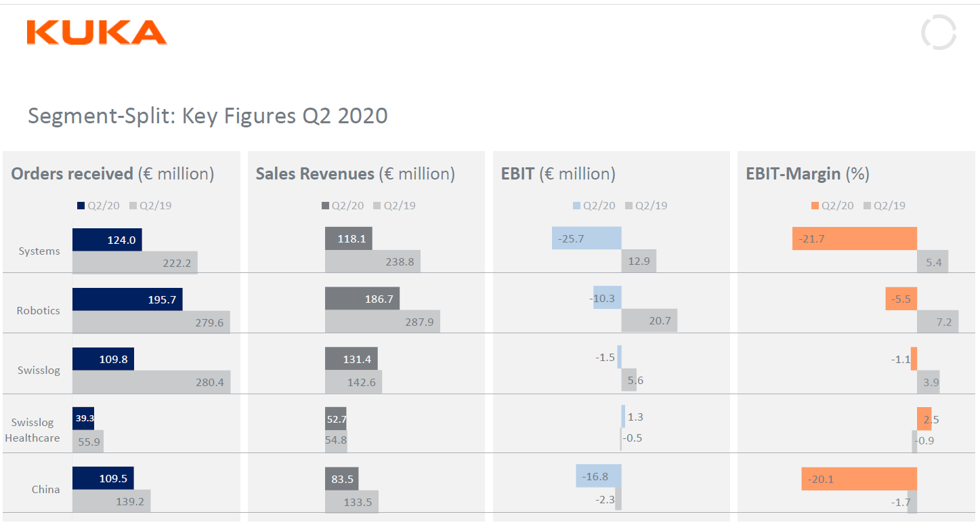Click the Swisslog orders bar showing 109.8
The height and width of the screenshot is (527, 980).
(103, 359)
